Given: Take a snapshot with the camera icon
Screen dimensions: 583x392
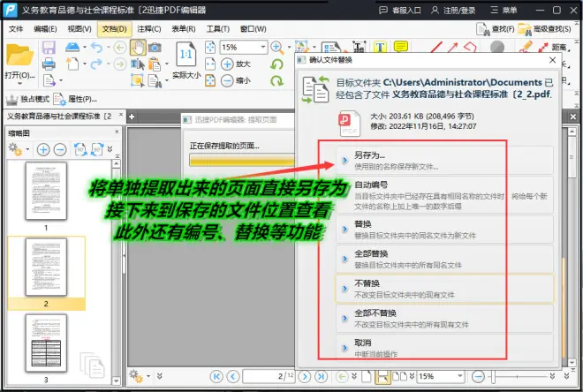Looking at the screenshot, I should tap(155, 48).
